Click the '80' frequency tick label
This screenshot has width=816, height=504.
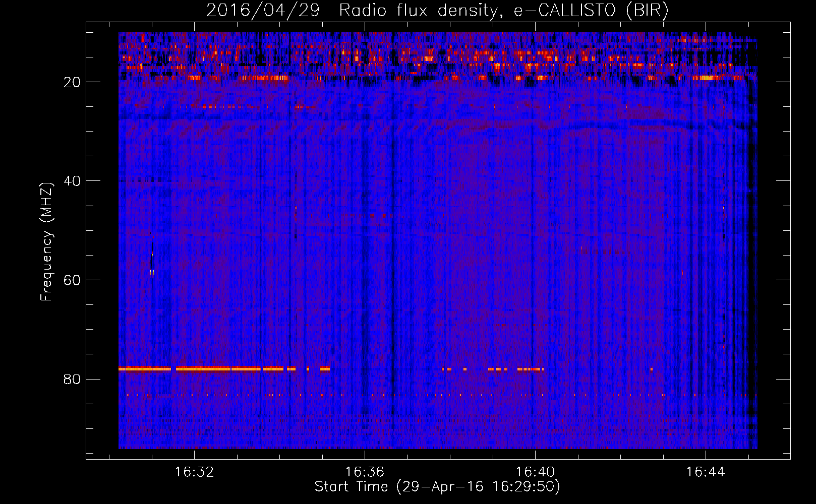(x=72, y=379)
